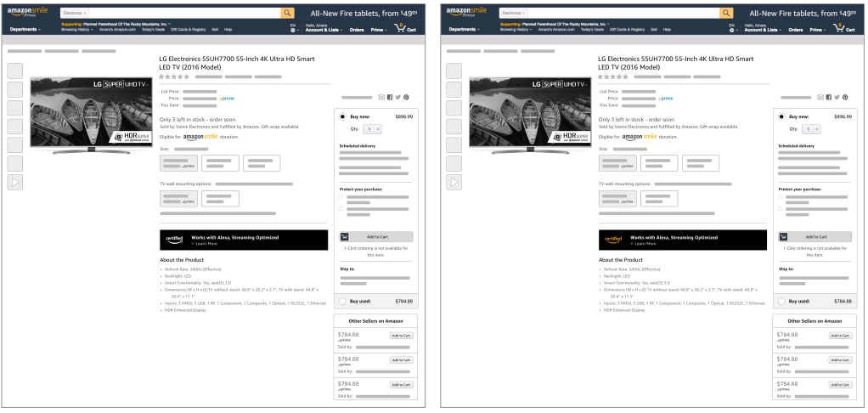Click the Amazon Smile logo in left page

click(x=26, y=13)
